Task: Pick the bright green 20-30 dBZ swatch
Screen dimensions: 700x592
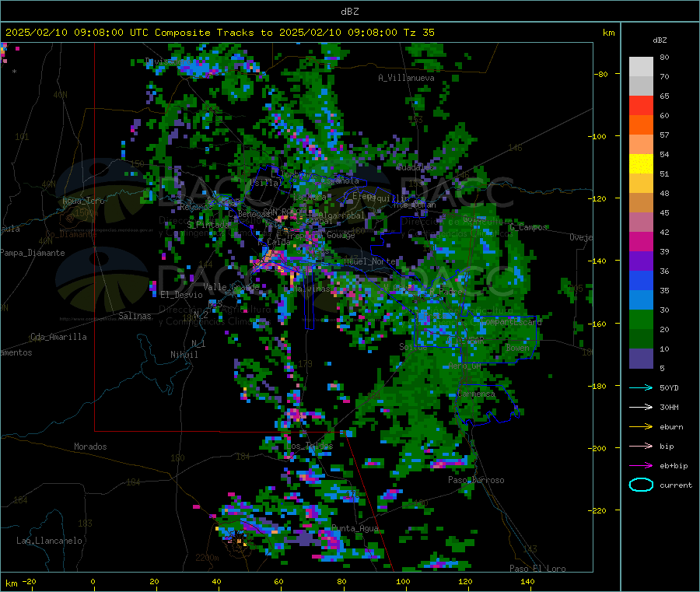Action: (641, 320)
